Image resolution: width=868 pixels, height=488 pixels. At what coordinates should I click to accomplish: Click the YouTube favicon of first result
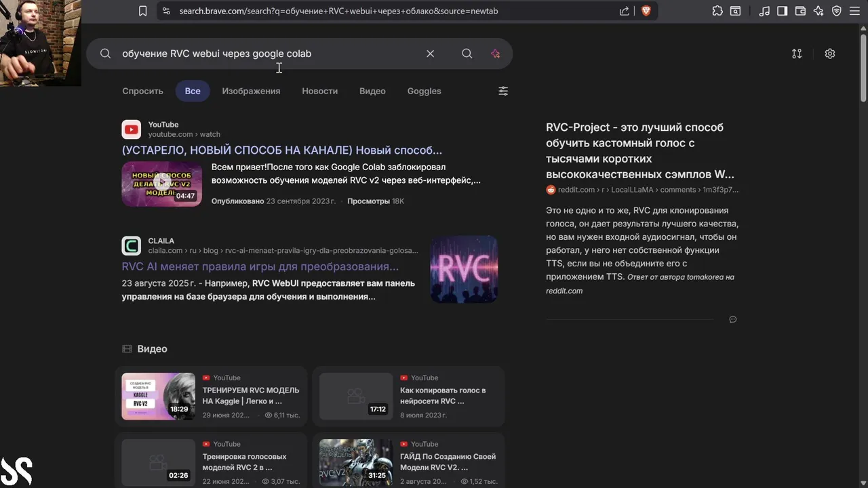pyautogui.click(x=131, y=129)
